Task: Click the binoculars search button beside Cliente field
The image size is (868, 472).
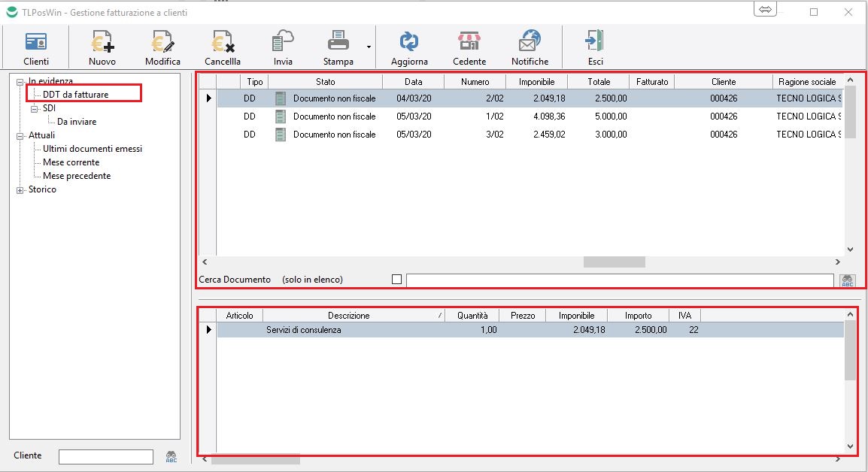Action: click(x=171, y=456)
